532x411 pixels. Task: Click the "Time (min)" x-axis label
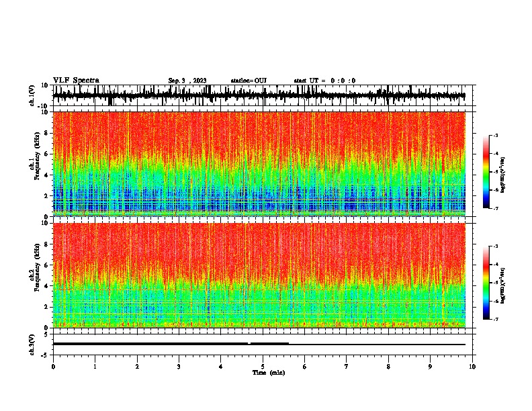coord(269,373)
